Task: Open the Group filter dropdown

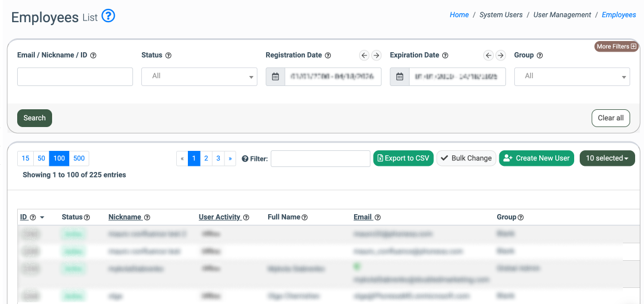Action: tap(572, 77)
